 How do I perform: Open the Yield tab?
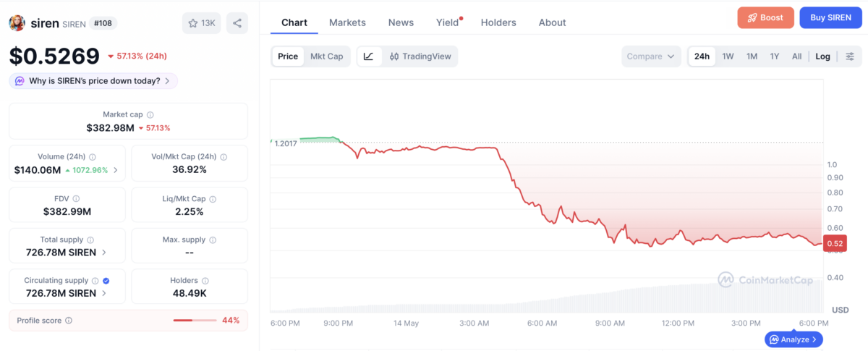point(448,22)
